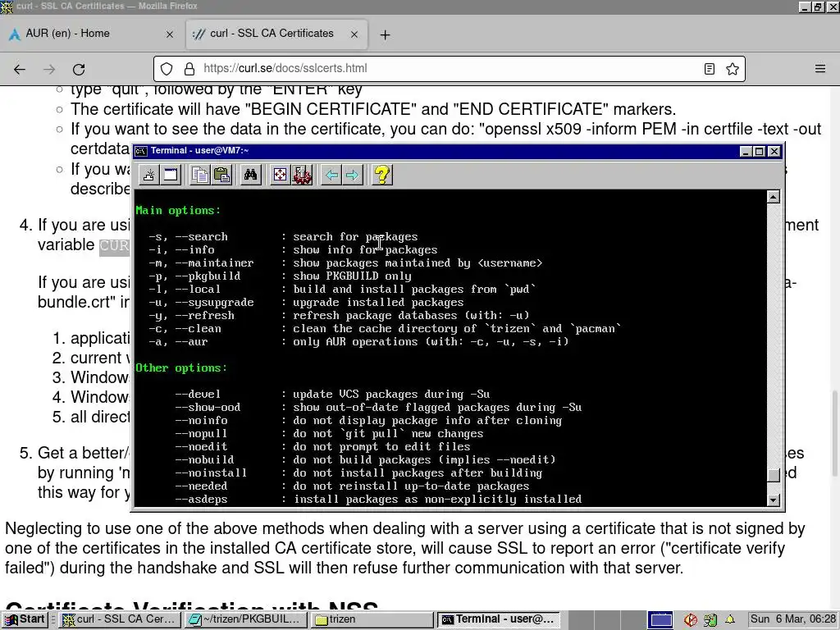Switch to Terminal taskbar button
840x630 pixels.
click(498, 619)
